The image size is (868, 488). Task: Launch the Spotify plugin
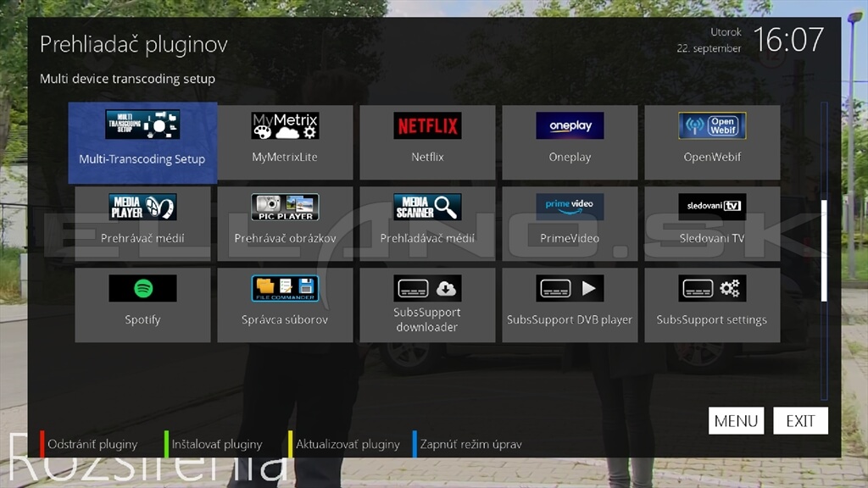point(142,305)
